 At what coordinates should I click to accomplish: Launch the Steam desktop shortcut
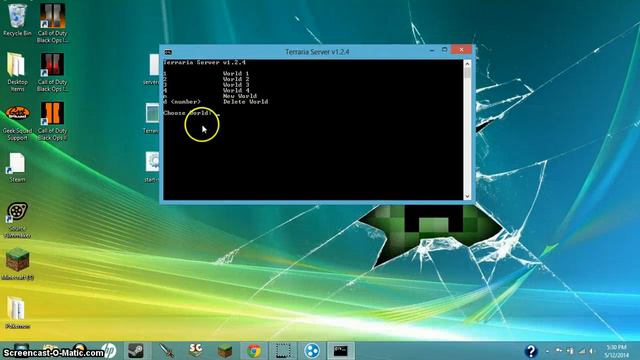click(x=17, y=167)
